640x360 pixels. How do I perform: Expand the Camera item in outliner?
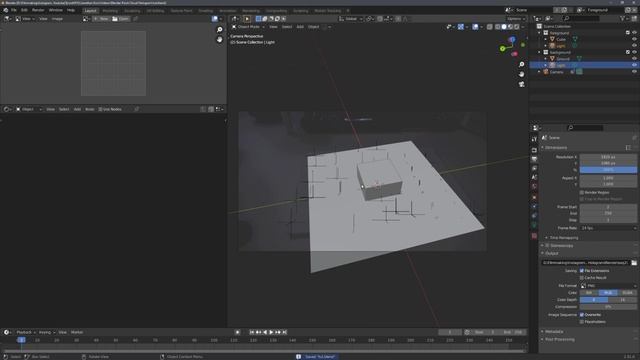[540, 72]
